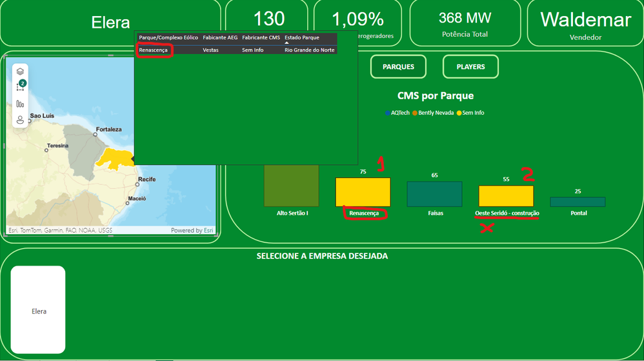Click the yellow highlighted state on map
644x361 pixels.
[x=116, y=159]
